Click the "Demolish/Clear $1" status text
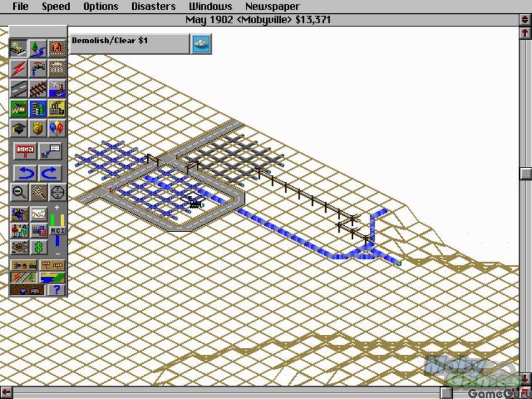This screenshot has height=399, width=532. (110, 40)
